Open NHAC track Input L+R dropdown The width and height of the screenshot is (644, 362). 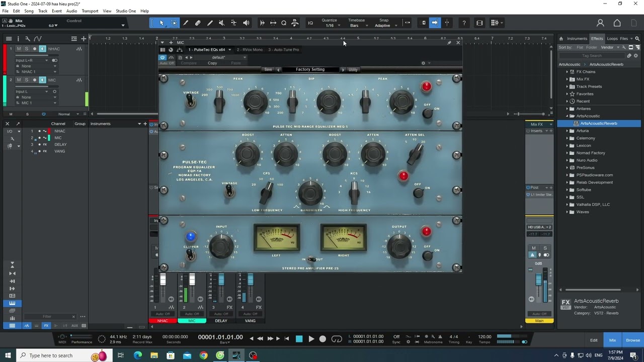point(32,60)
